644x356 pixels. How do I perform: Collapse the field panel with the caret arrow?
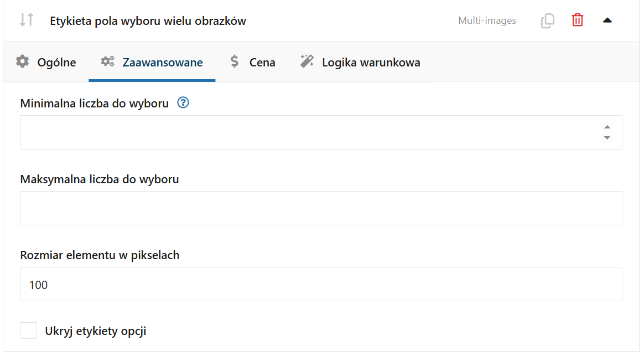pyautogui.click(x=607, y=21)
